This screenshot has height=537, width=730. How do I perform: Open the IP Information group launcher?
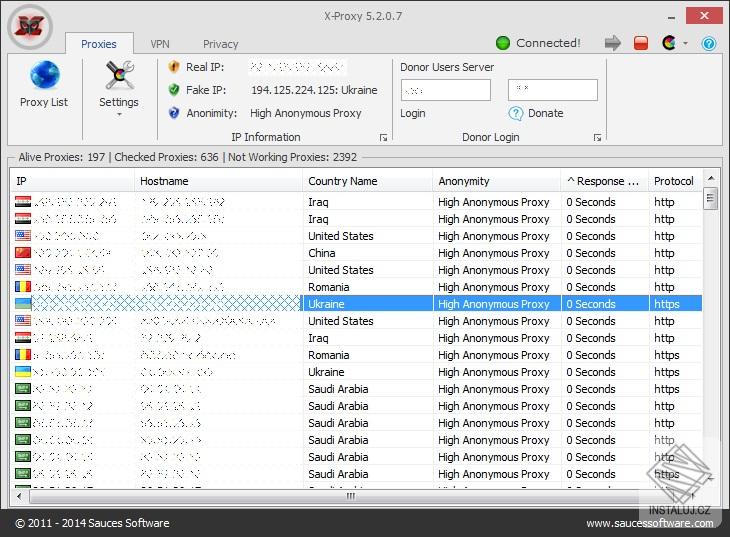(383, 137)
